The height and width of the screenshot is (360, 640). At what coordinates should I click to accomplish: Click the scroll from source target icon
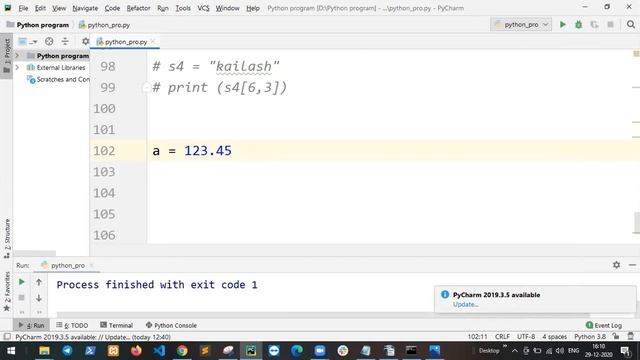click(x=49, y=42)
